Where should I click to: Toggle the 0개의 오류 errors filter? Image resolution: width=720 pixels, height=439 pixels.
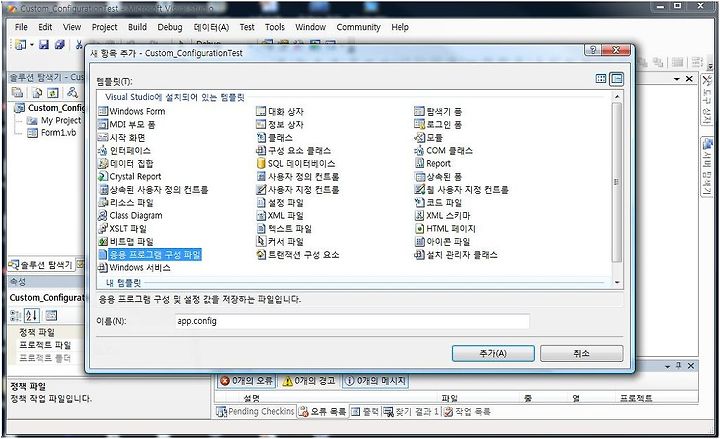(x=247, y=381)
